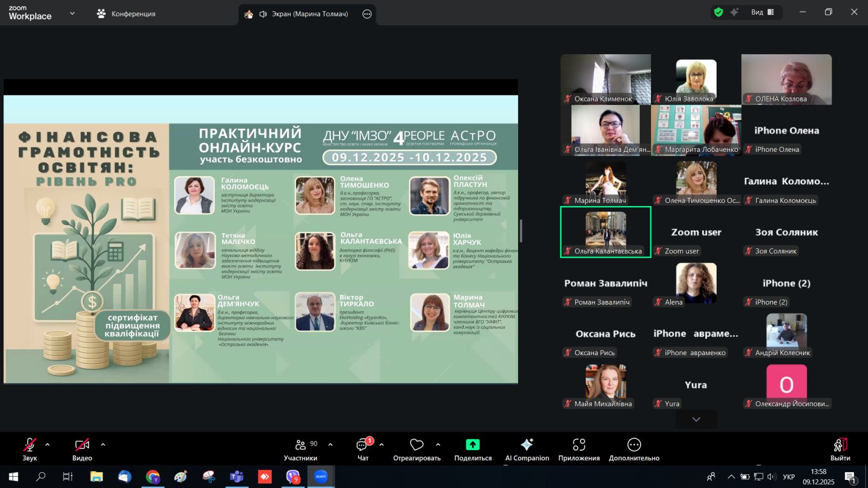Click the green Share screen icon

pos(473,445)
